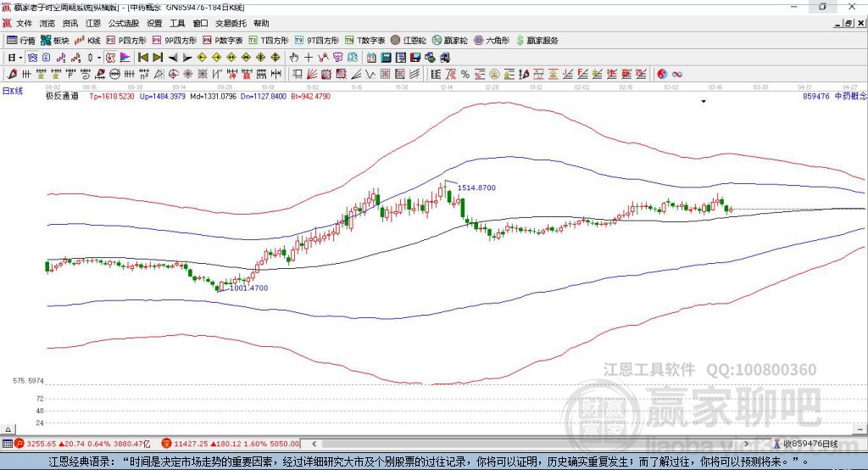
Task: Open the 行情 market quotes view
Action: (x=20, y=41)
